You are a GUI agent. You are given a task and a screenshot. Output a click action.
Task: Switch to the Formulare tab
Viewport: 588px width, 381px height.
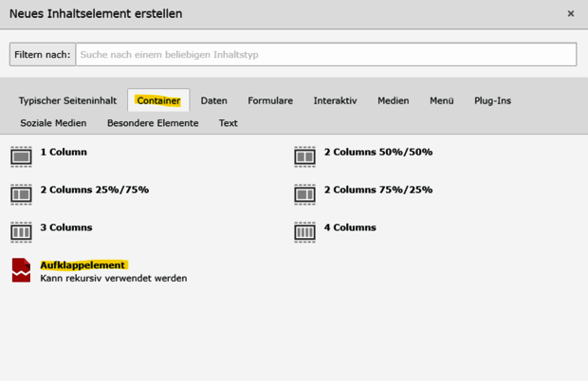270,100
